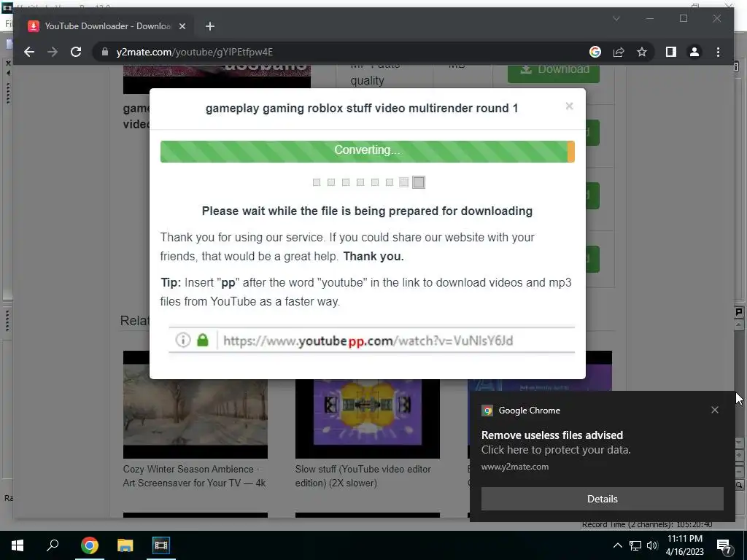Open Chrome side panel
This screenshot has height=560, width=747.
click(671, 52)
